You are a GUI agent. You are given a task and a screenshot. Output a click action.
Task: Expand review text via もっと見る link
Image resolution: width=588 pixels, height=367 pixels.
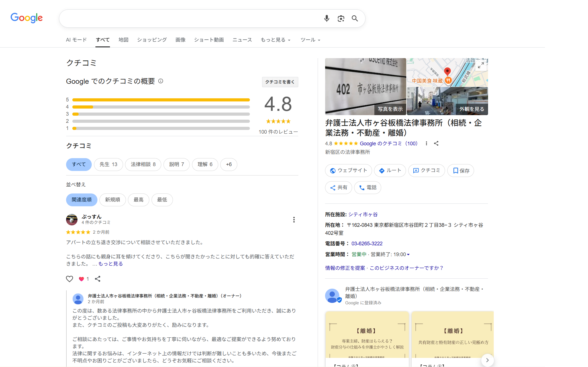coord(111,264)
